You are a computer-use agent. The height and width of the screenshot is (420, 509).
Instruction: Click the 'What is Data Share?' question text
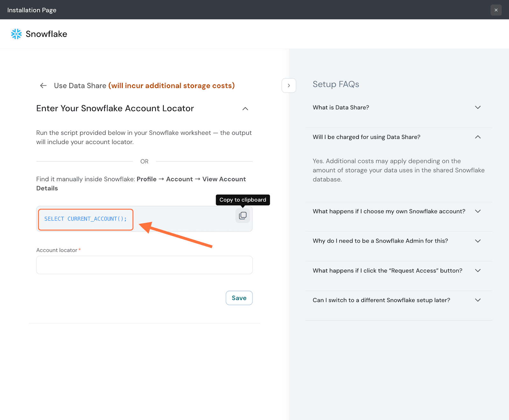pyautogui.click(x=341, y=107)
